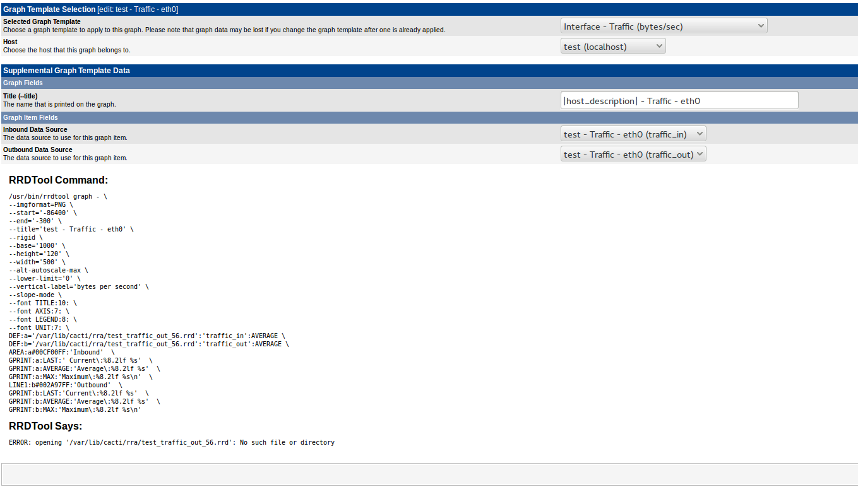Click the RRDTool Command: heading
Viewport: 858px width, 504px height.
coord(59,180)
